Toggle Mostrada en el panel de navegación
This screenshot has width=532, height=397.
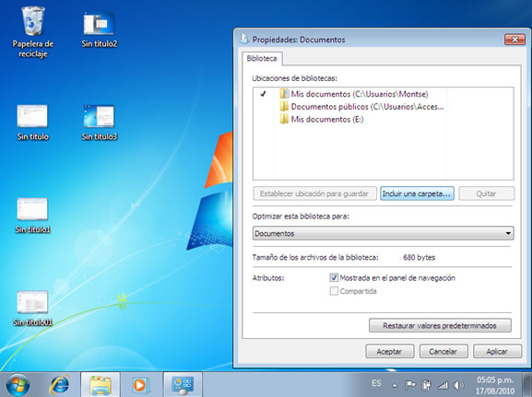click(334, 277)
